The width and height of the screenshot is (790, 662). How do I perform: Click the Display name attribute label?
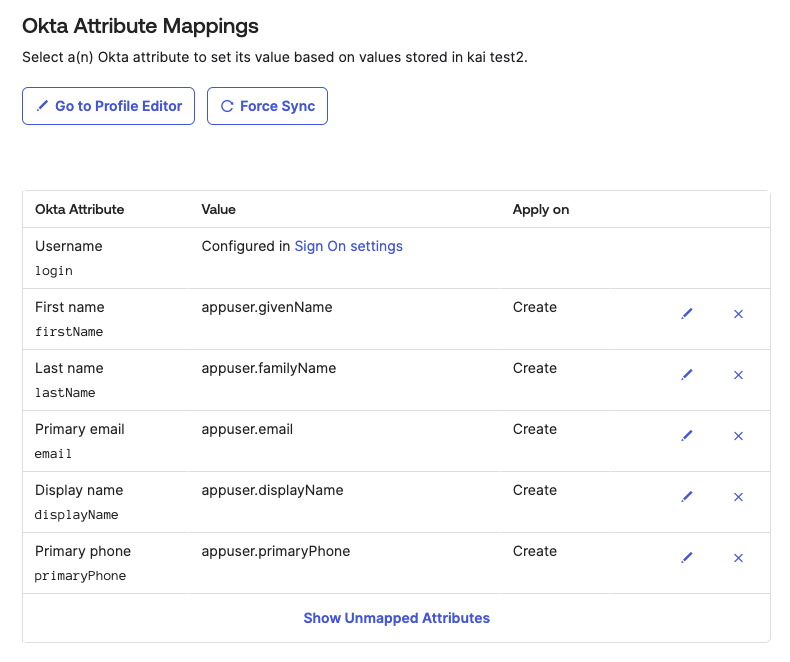pos(79,490)
